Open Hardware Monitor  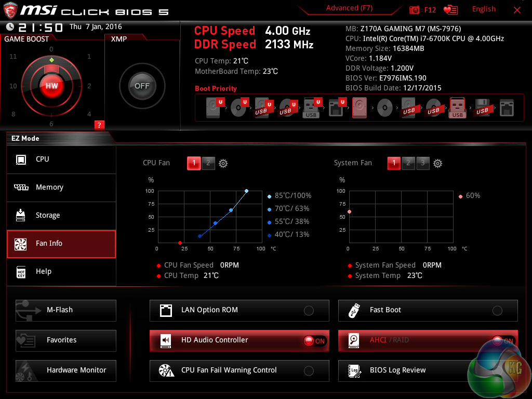(66, 371)
